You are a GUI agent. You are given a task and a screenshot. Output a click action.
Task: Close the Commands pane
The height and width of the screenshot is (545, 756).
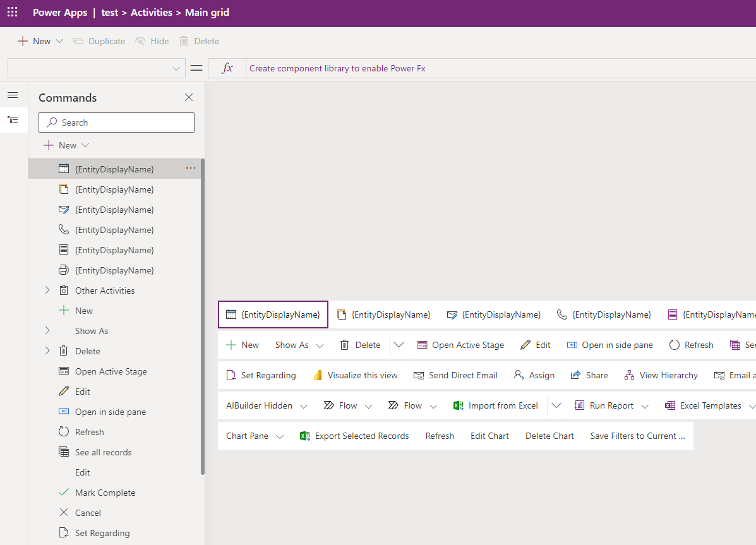click(189, 97)
